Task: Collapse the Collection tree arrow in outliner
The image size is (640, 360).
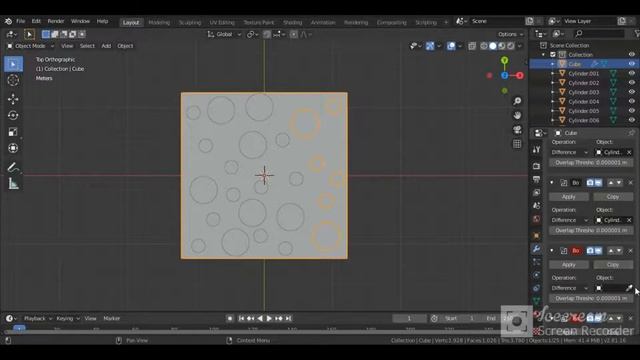Action: click(x=544, y=55)
